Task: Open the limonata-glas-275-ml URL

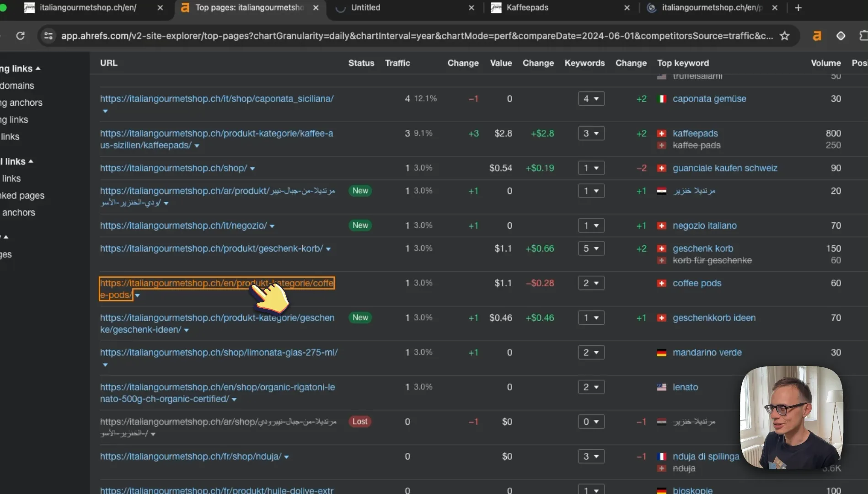Action: point(219,353)
